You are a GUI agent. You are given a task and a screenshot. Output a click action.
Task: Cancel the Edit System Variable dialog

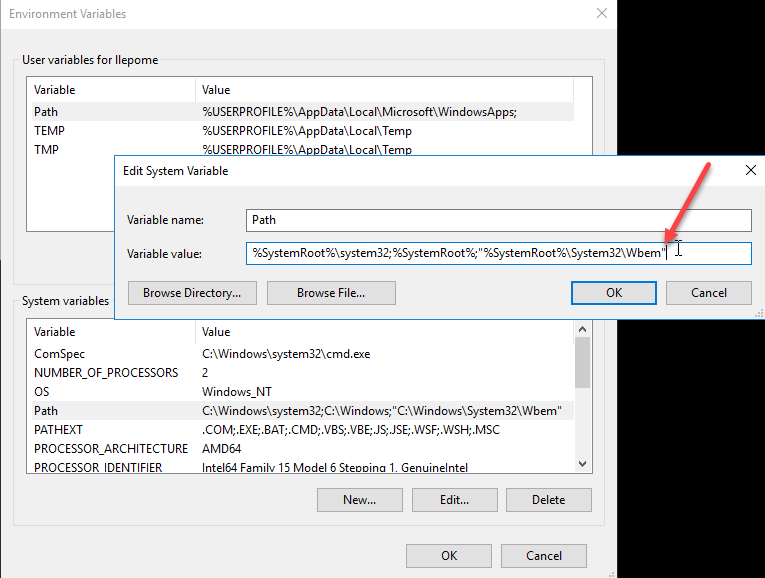(x=708, y=293)
